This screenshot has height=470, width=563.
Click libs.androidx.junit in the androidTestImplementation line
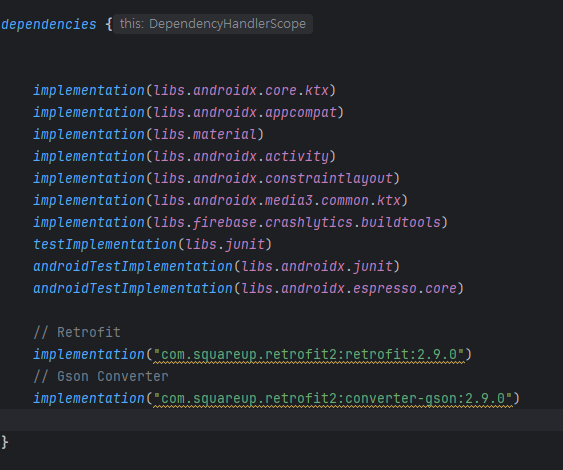coord(317,266)
